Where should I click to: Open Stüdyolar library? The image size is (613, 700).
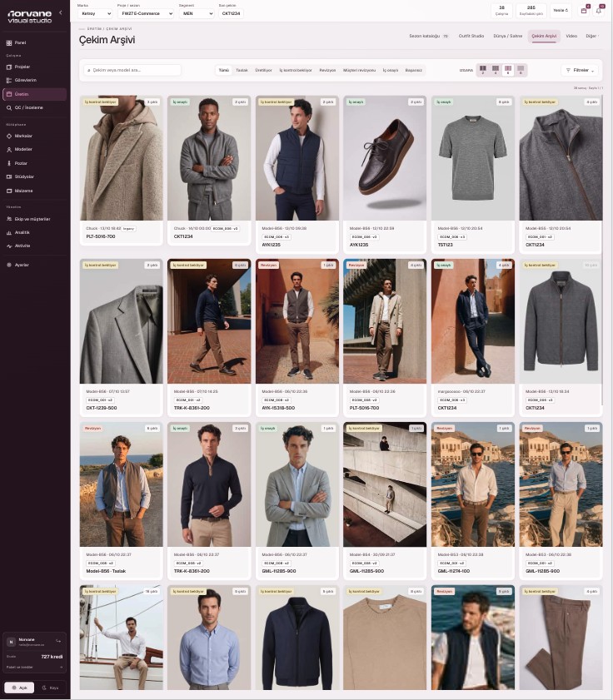coord(34,176)
